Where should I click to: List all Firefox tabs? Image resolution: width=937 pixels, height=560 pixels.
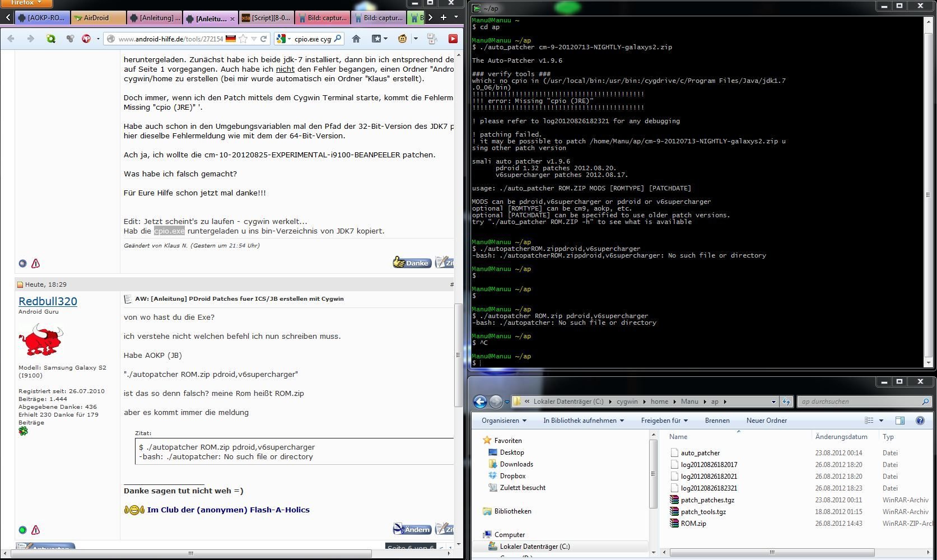456,17
